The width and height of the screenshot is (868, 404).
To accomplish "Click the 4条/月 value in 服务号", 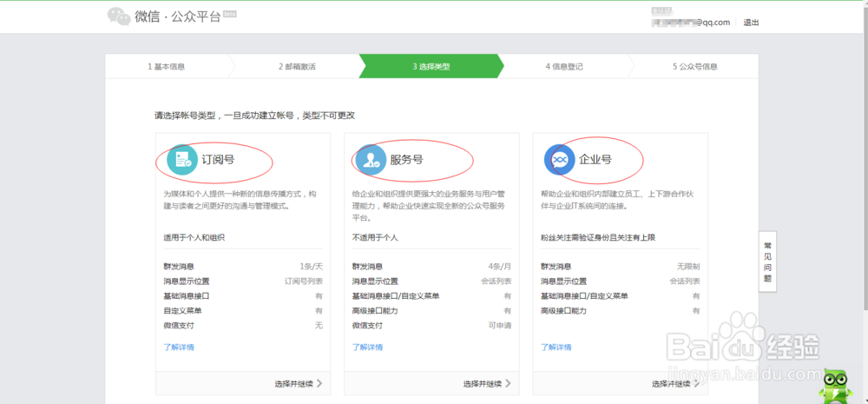I will 500,267.
